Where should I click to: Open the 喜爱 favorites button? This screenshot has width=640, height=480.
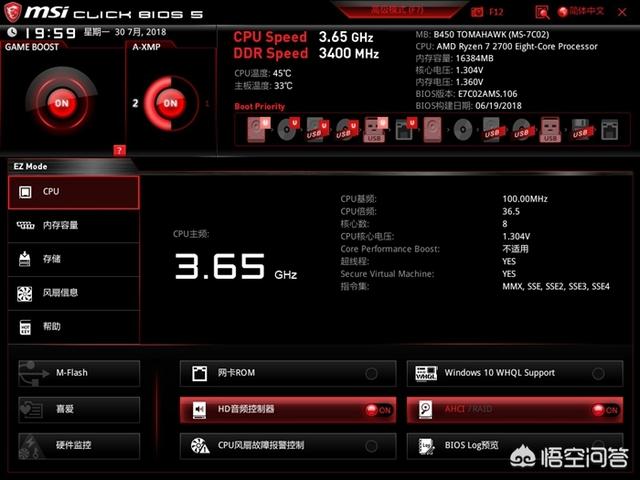pos(79,409)
